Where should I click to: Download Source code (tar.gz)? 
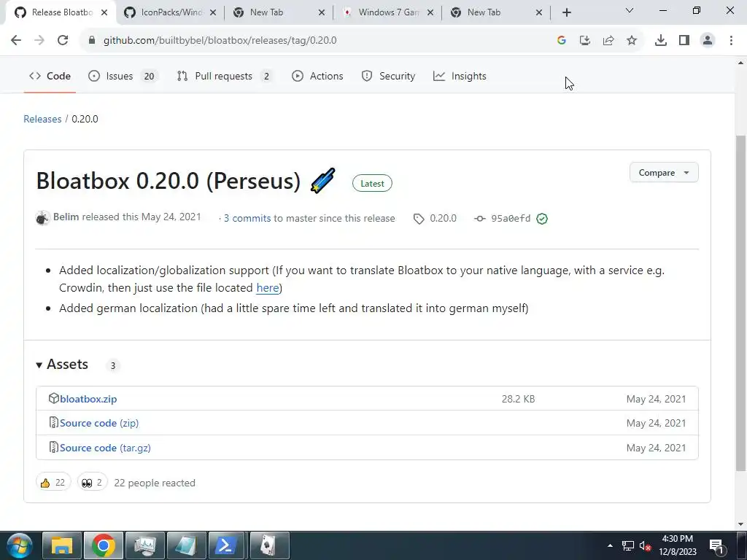[105, 448]
